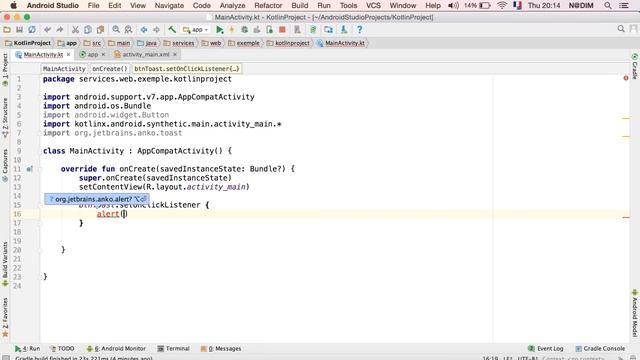Click the btnToast.setOnClickListener breadcrumb
640x360 pixels.
pyautogui.click(x=187, y=69)
